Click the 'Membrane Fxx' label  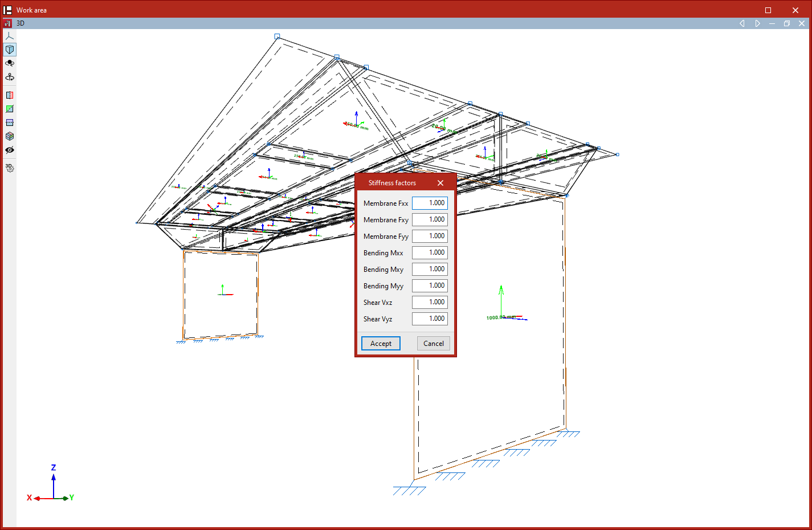[x=386, y=203]
